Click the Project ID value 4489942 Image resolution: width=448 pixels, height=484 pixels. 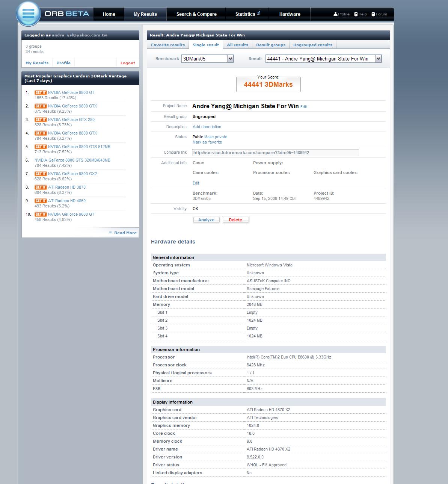point(321,198)
